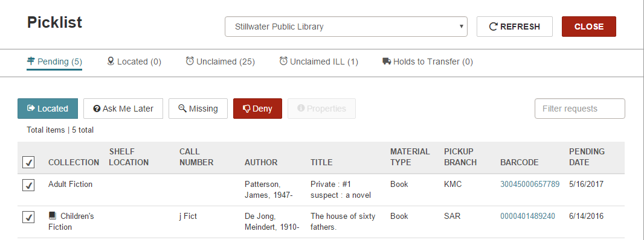Viewport: 644px width, 240px height.
Task: Click the book icon beside Children's Fiction
Action: 52,215
